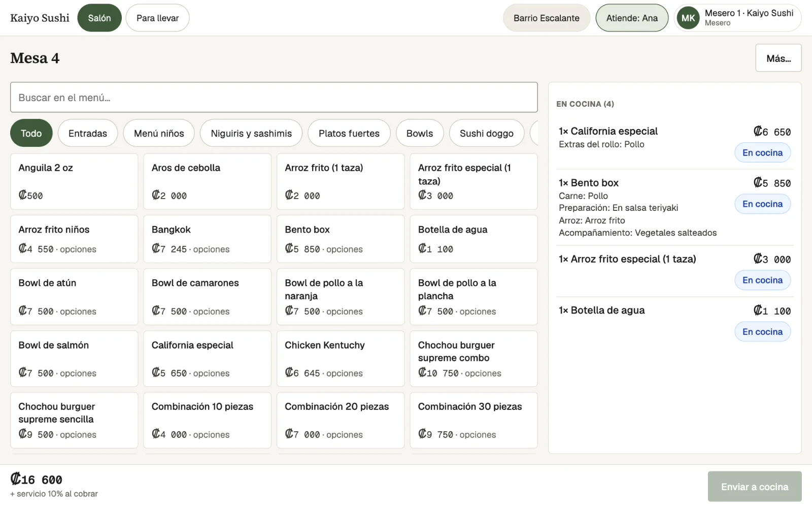The width and height of the screenshot is (812, 508).
Task: Select the Bowls category tab
Action: 420,133
